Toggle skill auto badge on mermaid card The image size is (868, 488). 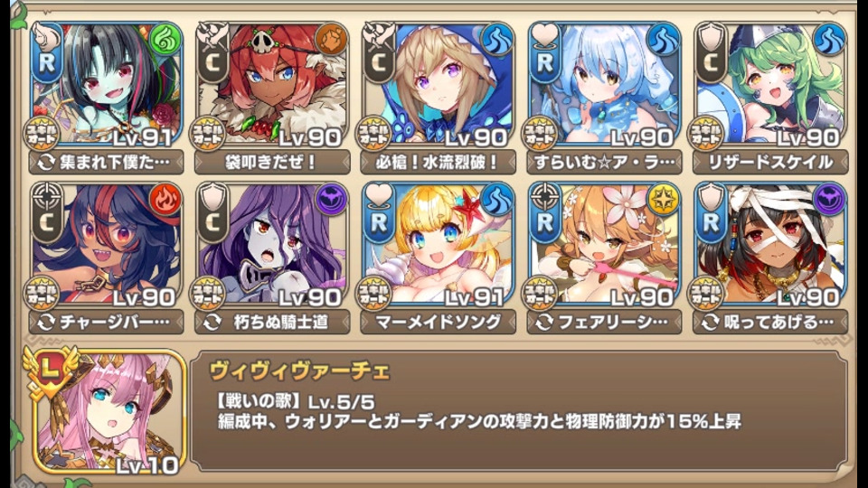point(374,293)
